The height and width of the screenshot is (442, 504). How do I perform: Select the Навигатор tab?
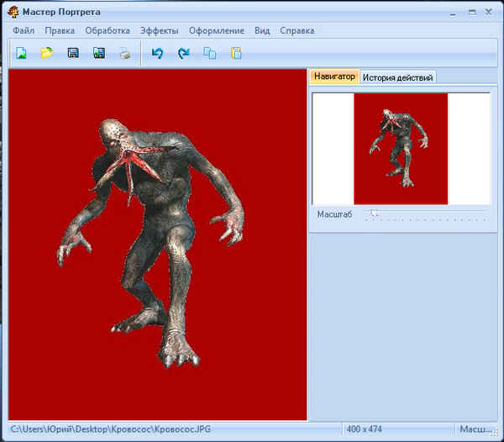(x=334, y=76)
